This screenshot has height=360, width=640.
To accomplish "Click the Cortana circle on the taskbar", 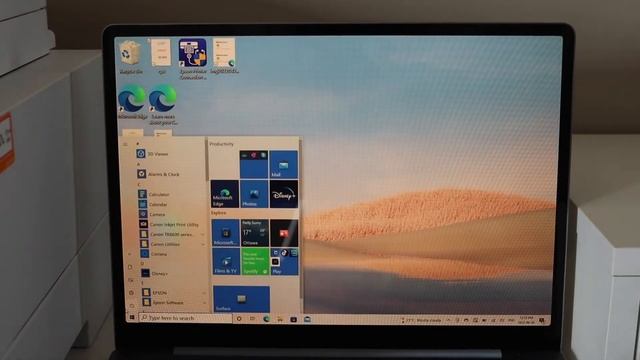I will pos(239,319).
